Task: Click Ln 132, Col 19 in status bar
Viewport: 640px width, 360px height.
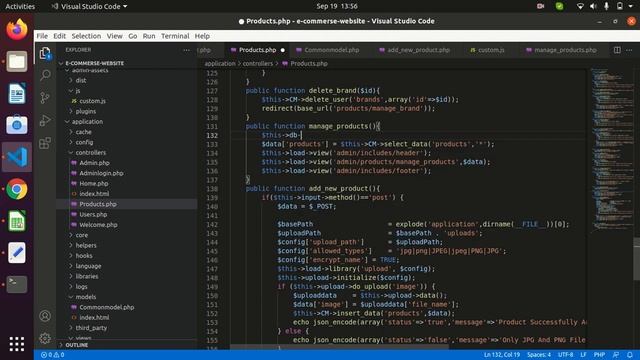Action: [502, 355]
